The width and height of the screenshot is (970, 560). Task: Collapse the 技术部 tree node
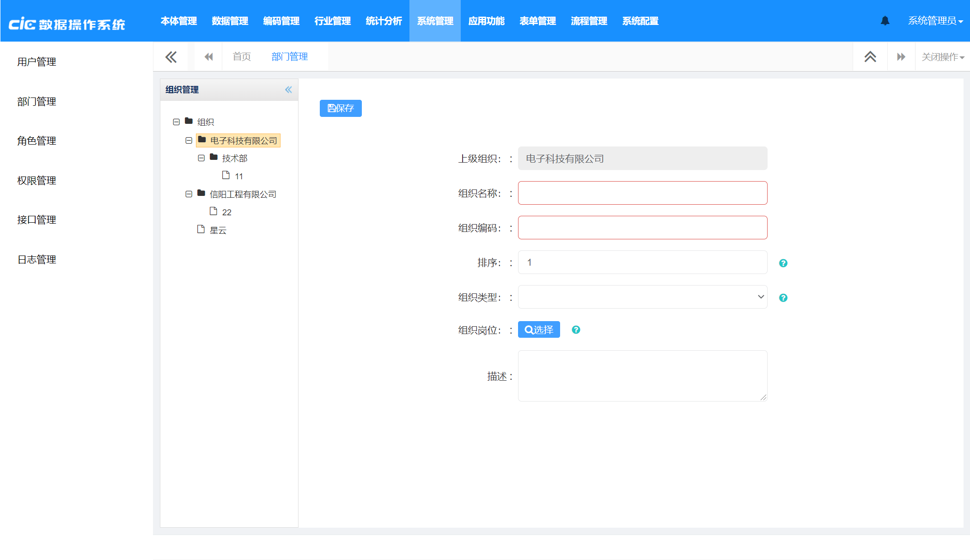[x=201, y=158]
